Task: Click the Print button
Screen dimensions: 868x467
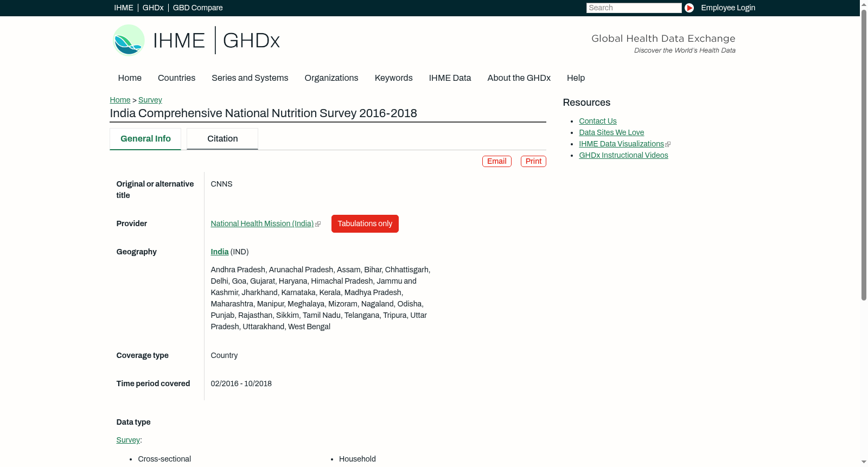Action: point(533,161)
